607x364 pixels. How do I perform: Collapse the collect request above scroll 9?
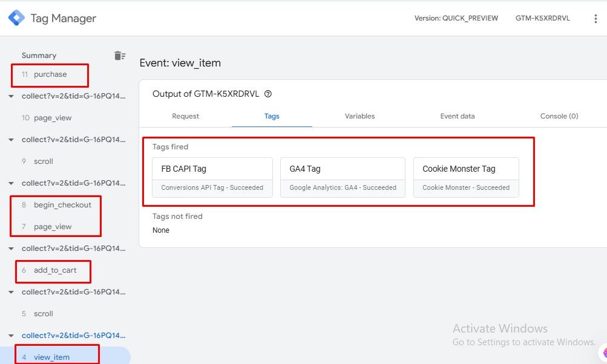point(11,140)
